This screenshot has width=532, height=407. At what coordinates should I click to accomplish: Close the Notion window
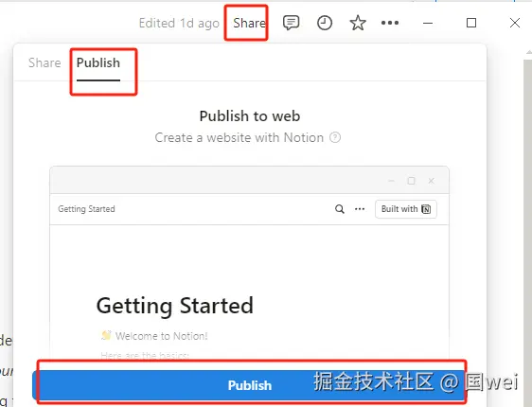515,23
